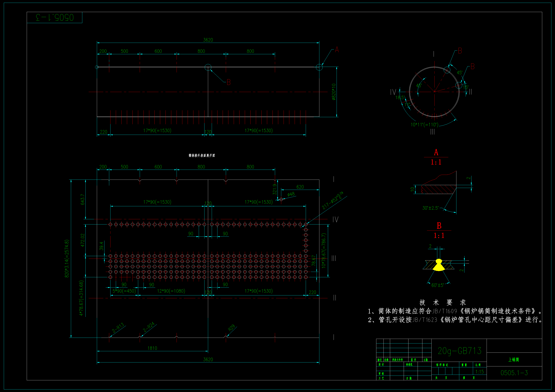Select the "审核" title block label
This screenshot has height=392, width=555.
pos(381,374)
